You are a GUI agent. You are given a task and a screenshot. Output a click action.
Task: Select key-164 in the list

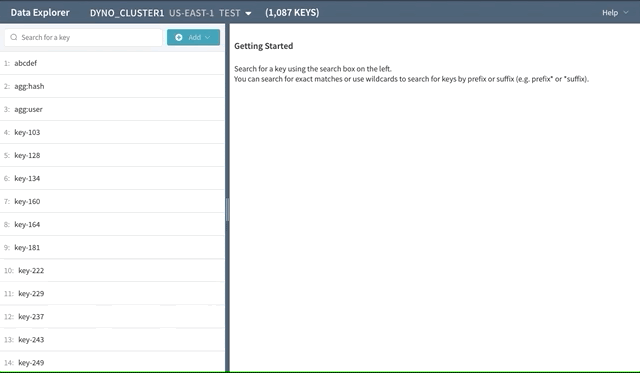pyautogui.click(x=112, y=224)
